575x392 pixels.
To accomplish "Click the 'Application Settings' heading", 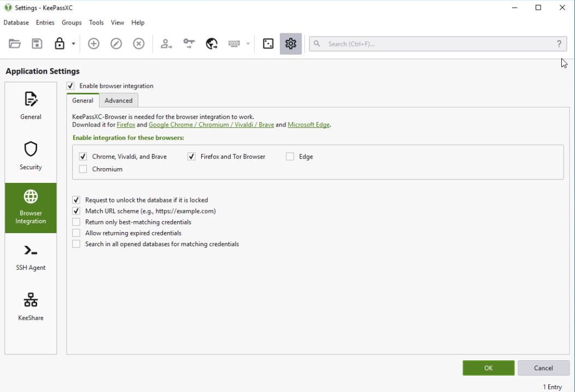I will [x=43, y=71].
